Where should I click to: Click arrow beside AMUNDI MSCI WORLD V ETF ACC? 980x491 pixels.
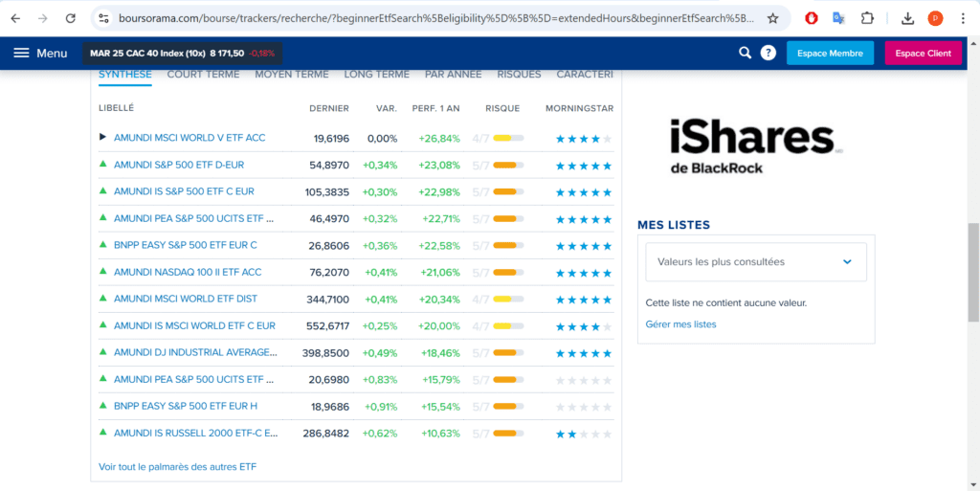point(103,137)
